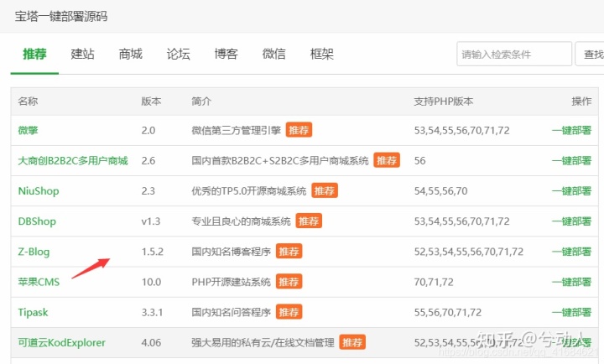Open the 微信 tab
Image resolution: width=604 pixels, height=364 pixels.
[273, 54]
